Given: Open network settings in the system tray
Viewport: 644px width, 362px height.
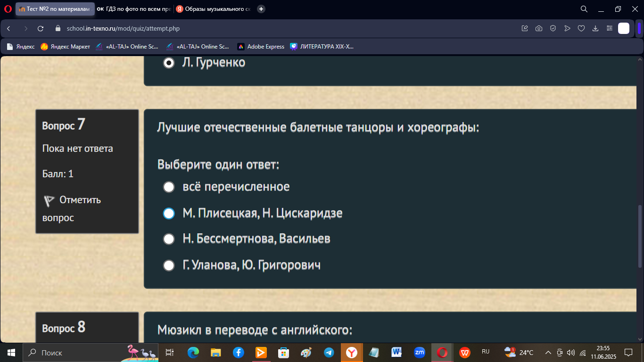Looking at the screenshot, I should (583, 353).
